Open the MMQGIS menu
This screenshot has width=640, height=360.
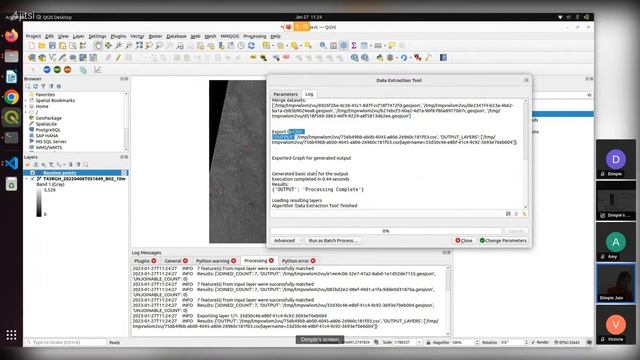[230, 36]
